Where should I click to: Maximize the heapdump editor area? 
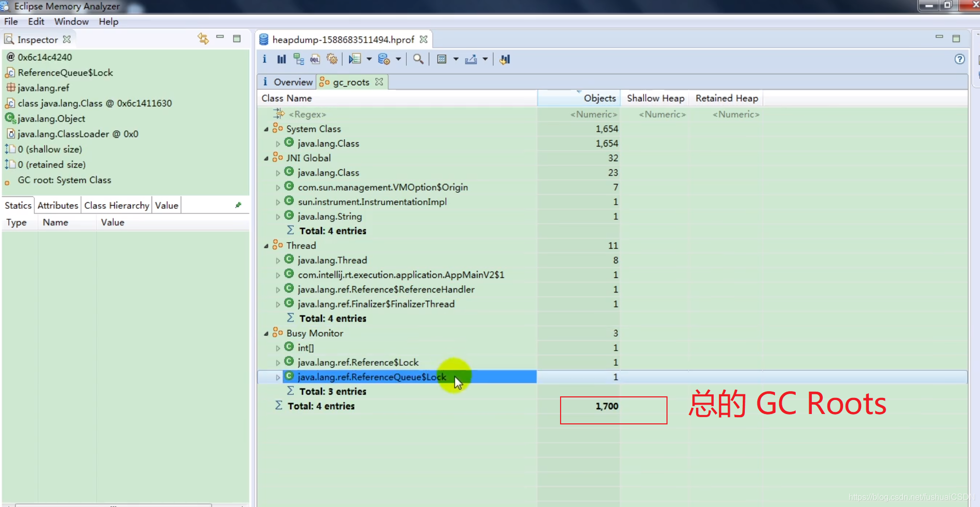[956, 38]
